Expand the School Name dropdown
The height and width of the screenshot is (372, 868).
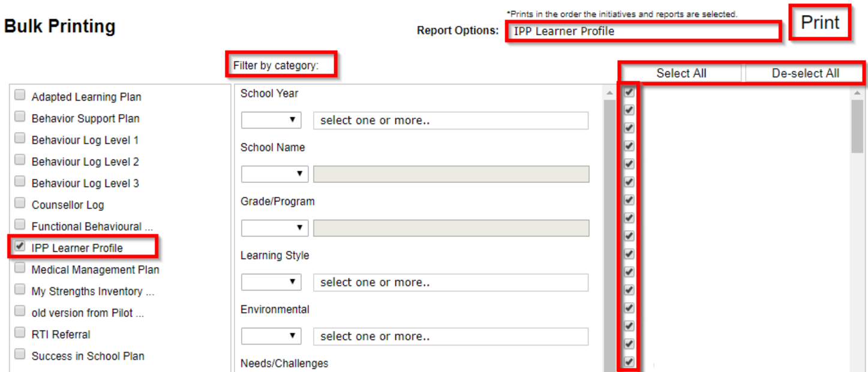click(x=275, y=174)
